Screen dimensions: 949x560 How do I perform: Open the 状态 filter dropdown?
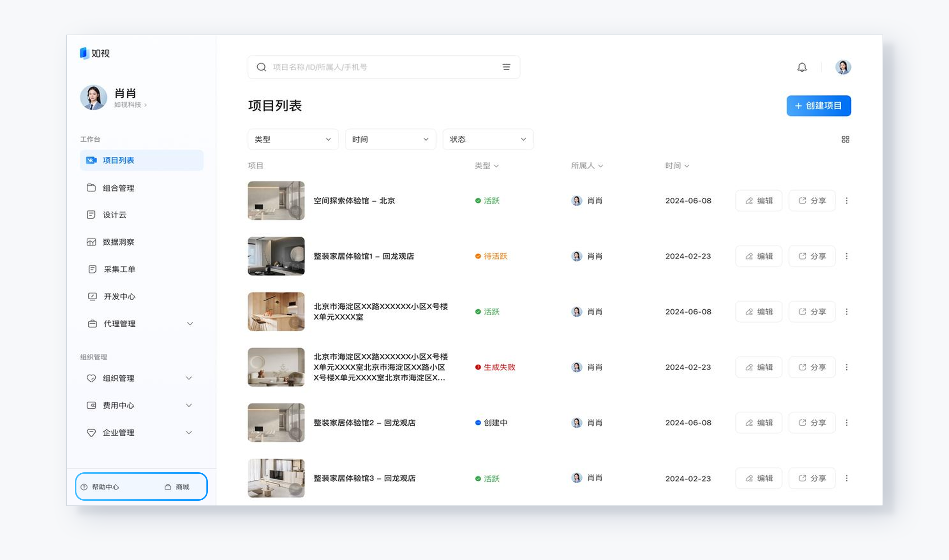click(488, 139)
